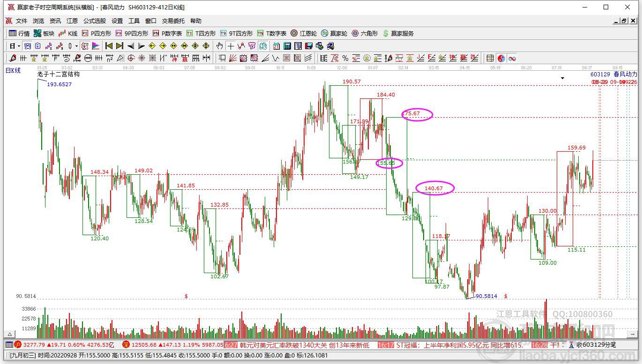
Task: Switch to the K线 chart
Action: pyautogui.click(x=68, y=33)
